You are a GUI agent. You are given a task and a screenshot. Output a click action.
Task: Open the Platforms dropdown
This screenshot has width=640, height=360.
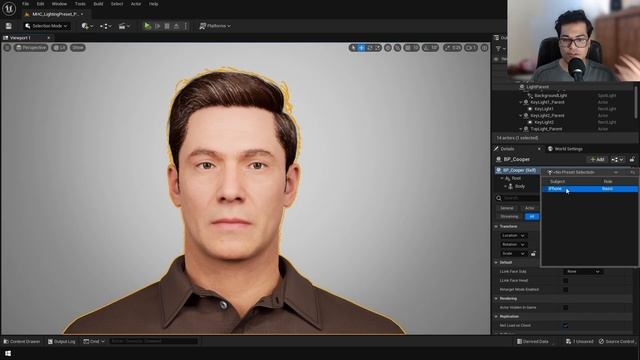[215, 26]
